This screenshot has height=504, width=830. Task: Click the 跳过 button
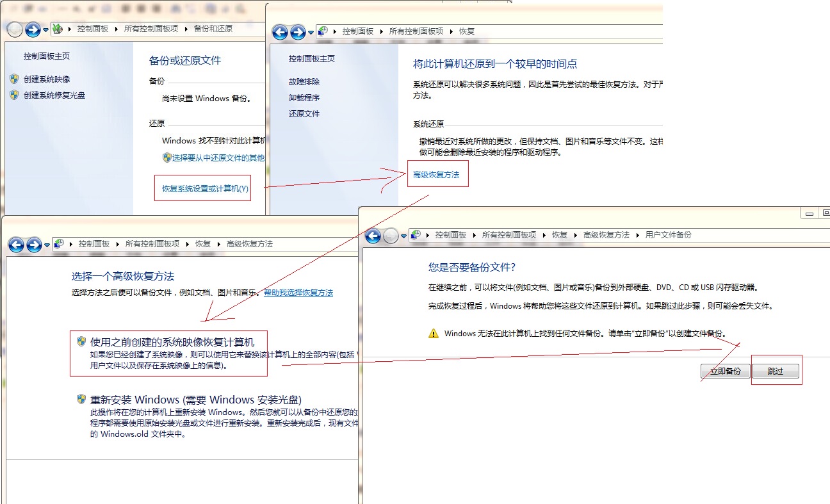coord(776,371)
